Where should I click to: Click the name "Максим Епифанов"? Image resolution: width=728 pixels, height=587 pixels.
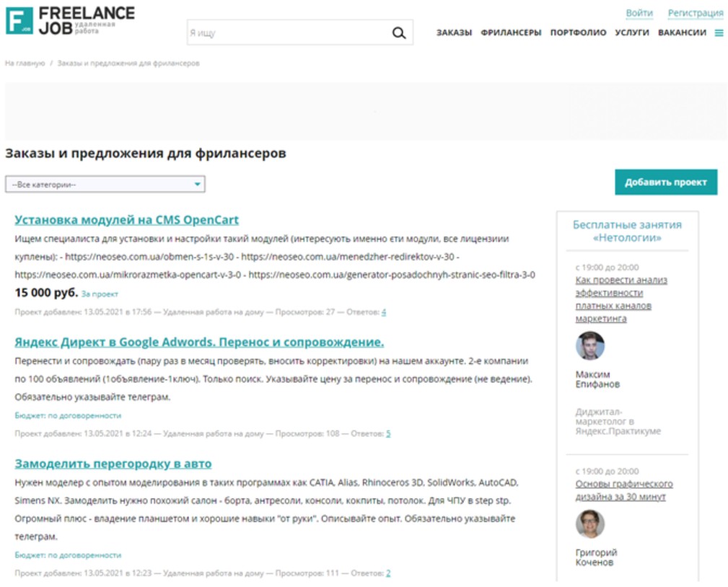point(597,379)
